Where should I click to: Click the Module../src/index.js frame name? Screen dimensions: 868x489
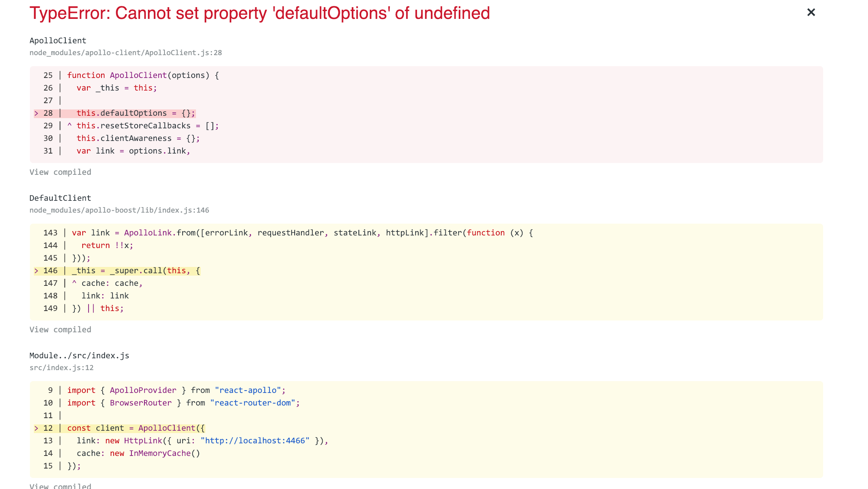click(79, 356)
